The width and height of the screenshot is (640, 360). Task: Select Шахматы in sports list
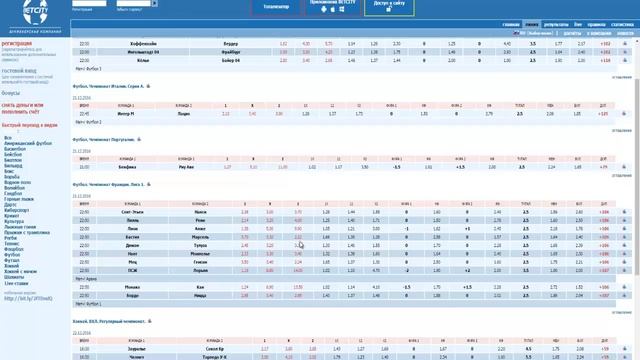coord(14,277)
